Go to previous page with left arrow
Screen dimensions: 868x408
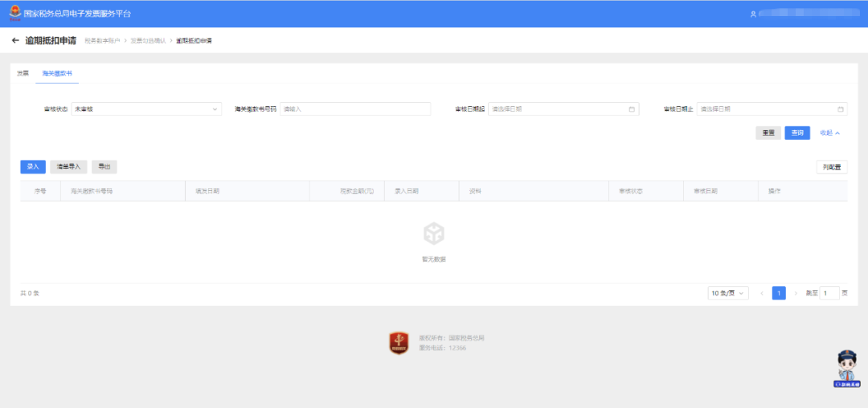coord(762,293)
